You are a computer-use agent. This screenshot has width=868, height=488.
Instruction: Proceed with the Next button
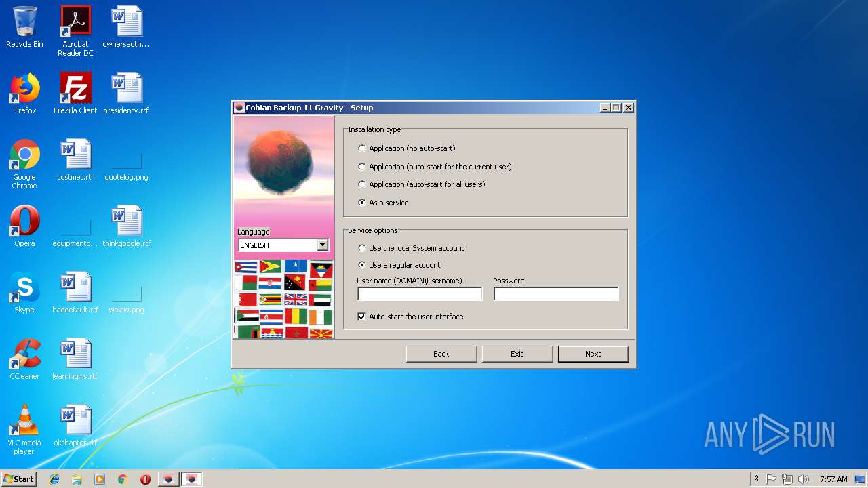point(593,354)
